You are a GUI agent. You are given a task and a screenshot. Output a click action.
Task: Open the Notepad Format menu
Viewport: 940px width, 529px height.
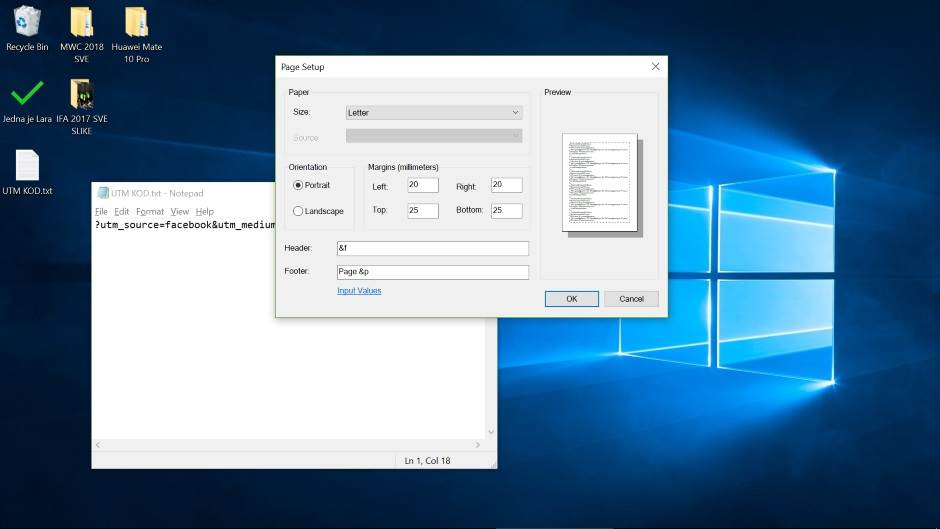pyautogui.click(x=150, y=212)
